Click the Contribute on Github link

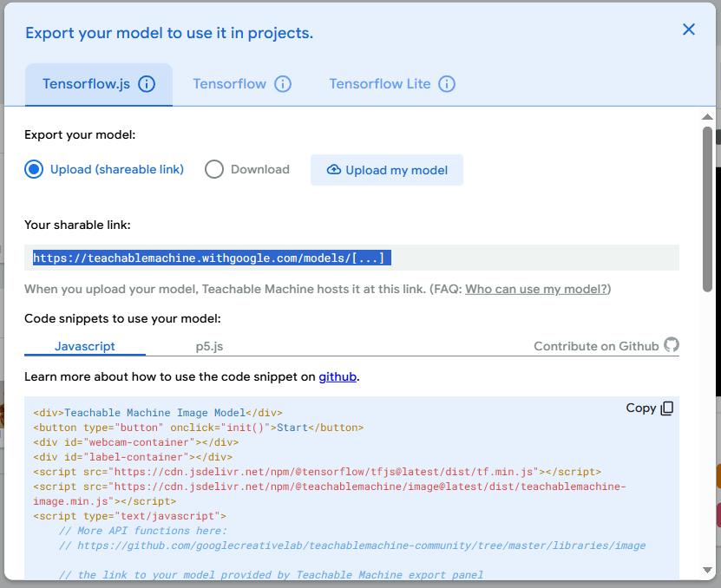(596, 346)
